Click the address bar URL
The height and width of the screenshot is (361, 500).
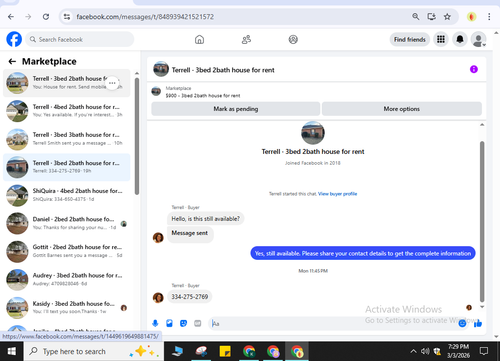pyautogui.click(x=145, y=17)
